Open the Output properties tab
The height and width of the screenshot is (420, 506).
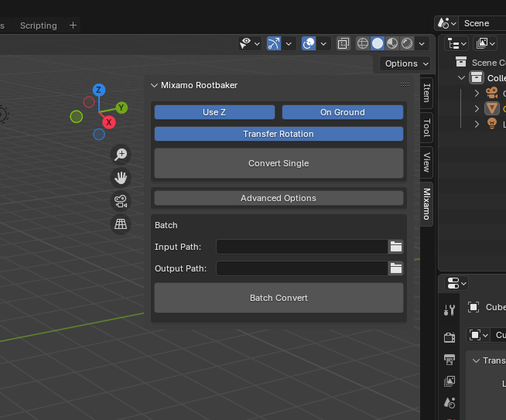click(450, 360)
